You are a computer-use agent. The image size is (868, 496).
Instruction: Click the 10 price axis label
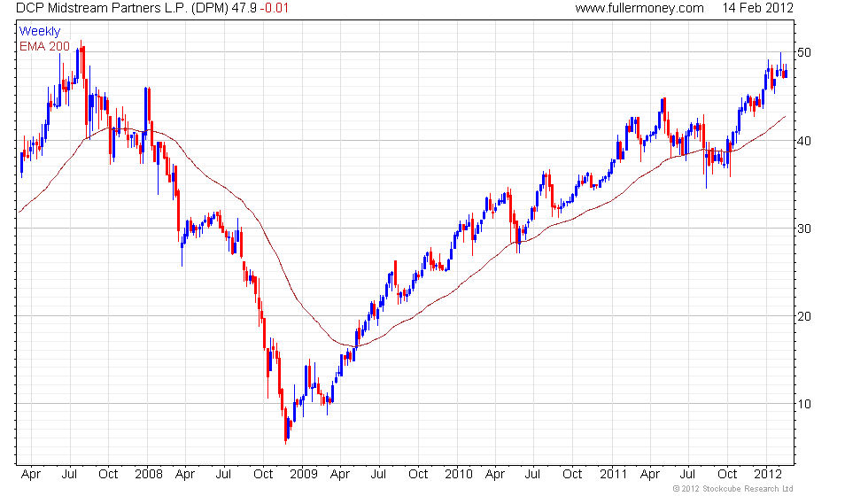click(804, 404)
